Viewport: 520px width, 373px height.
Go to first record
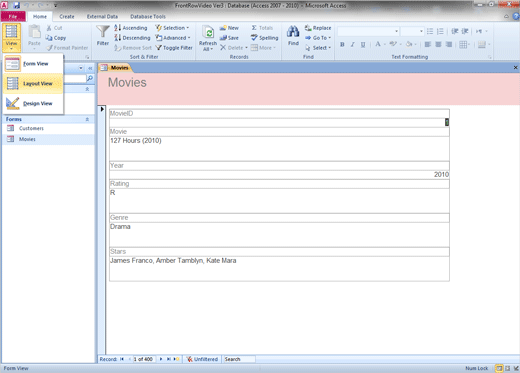pyautogui.click(x=122, y=359)
